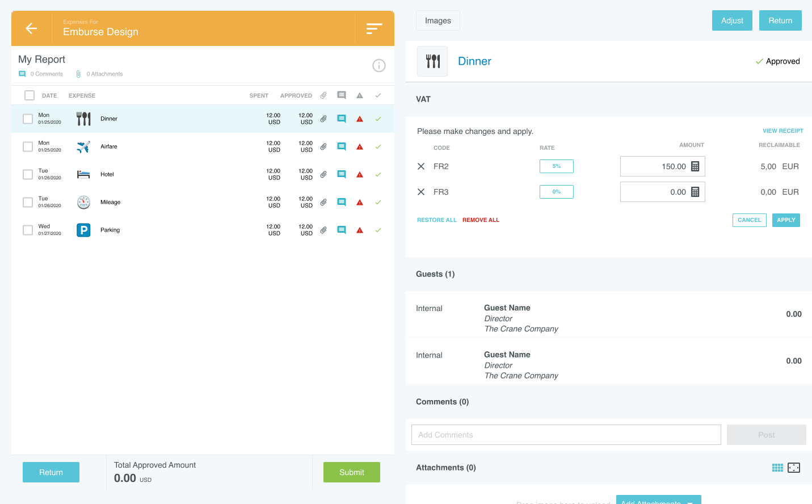Remove the FR3 VAT code row
This screenshot has width=812, height=504.
tap(421, 192)
